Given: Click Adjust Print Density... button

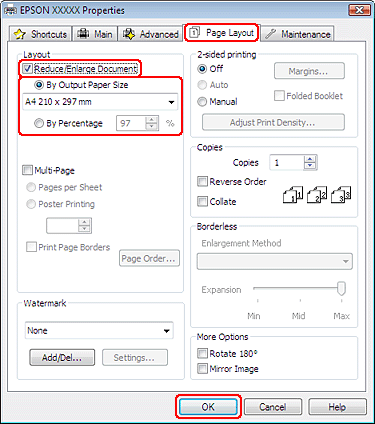Looking at the screenshot, I should pyautogui.click(x=273, y=122).
